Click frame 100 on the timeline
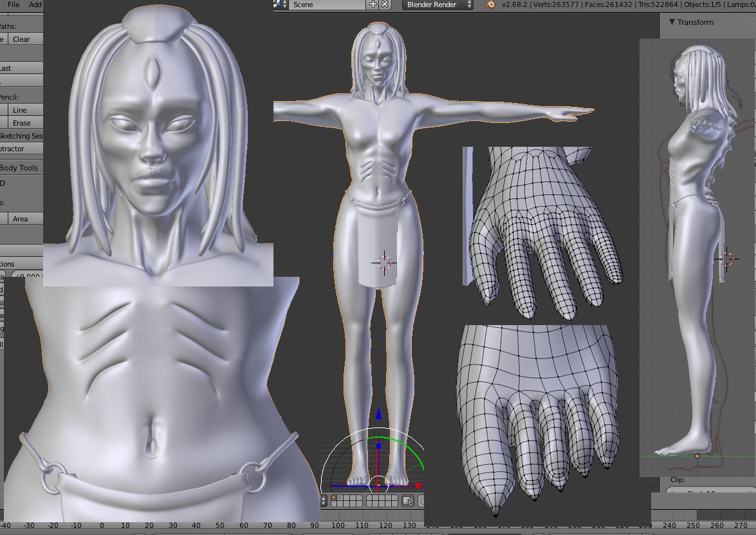Image resolution: width=756 pixels, height=535 pixels. click(x=338, y=525)
